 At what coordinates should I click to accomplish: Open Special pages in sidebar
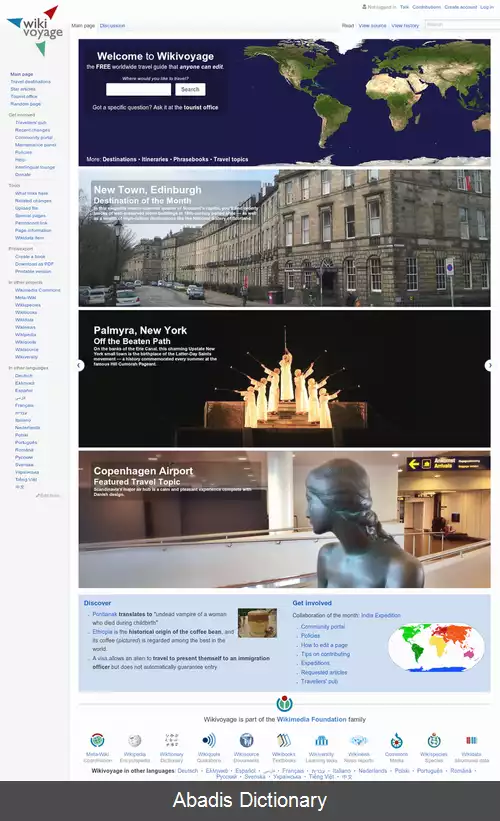[x=30, y=215]
